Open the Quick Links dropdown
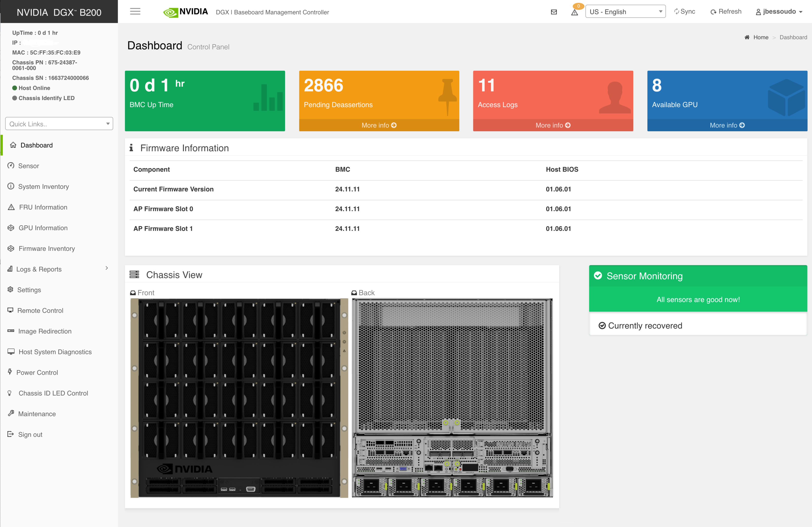The width and height of the screenshot is (812, 527). (x=59, y=123)
